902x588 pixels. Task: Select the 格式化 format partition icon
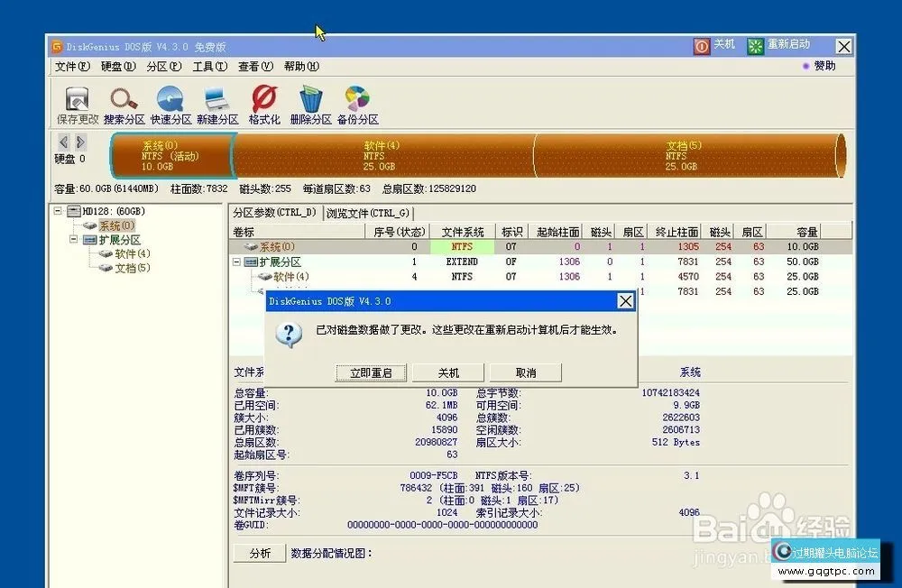[263, 103]
